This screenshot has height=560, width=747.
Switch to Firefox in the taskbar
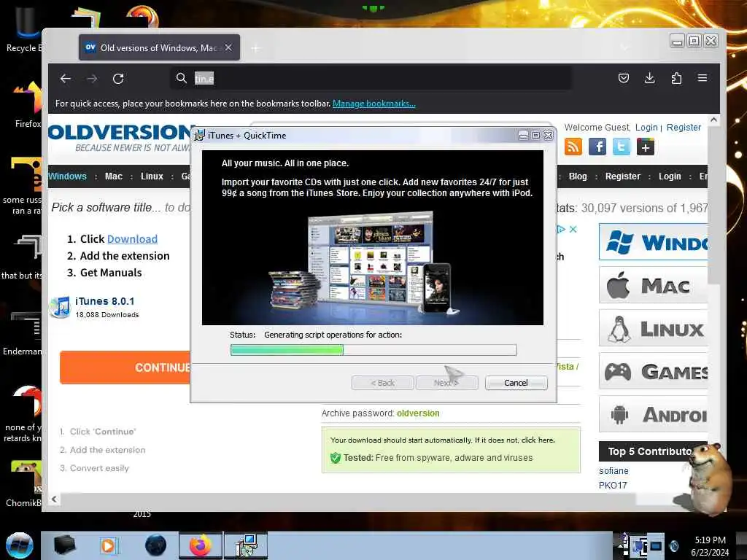coord(201,545)
